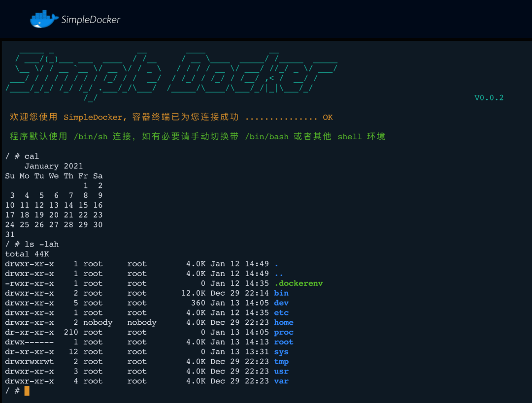
Task: Open the var directory entry
Action: (x=281, y=381)
